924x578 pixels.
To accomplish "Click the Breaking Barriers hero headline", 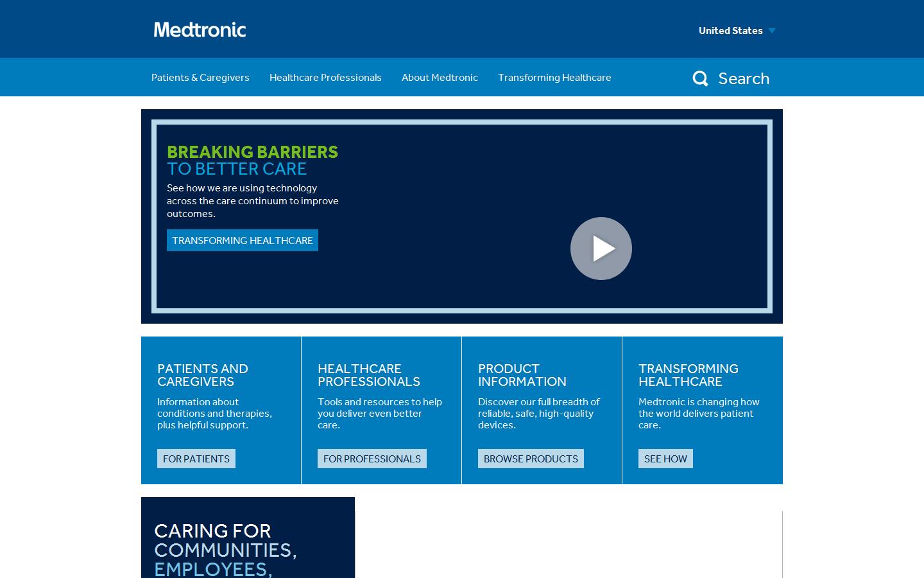I will [252, 152].
